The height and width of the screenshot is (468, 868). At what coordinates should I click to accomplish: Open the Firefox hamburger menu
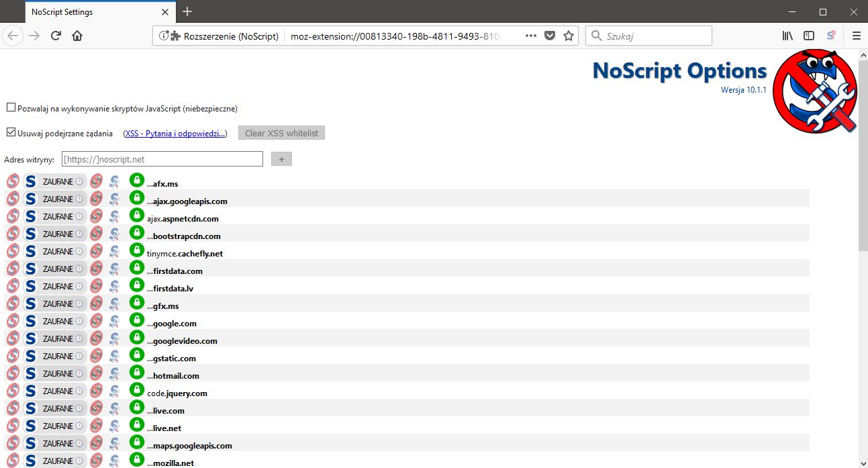pos(856,36)
